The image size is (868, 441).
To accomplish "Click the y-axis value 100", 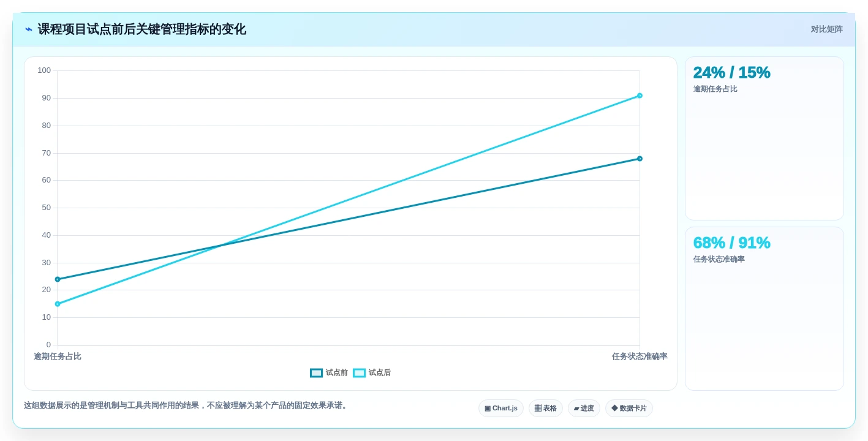I will [44, 70].
